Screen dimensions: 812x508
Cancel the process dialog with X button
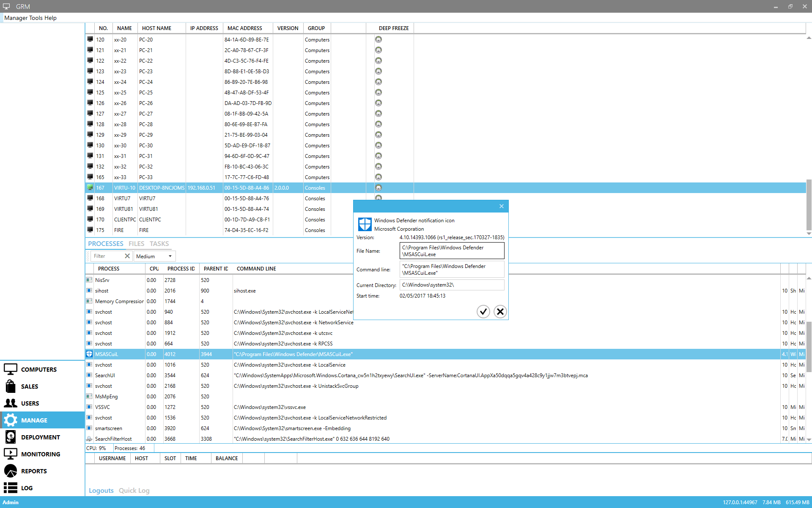click(x=500, y=312)
